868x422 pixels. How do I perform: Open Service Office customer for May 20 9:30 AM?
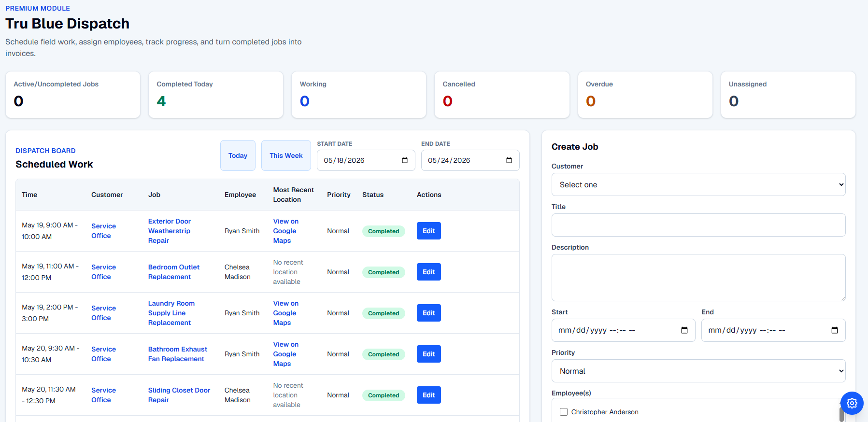coord(103,354)
